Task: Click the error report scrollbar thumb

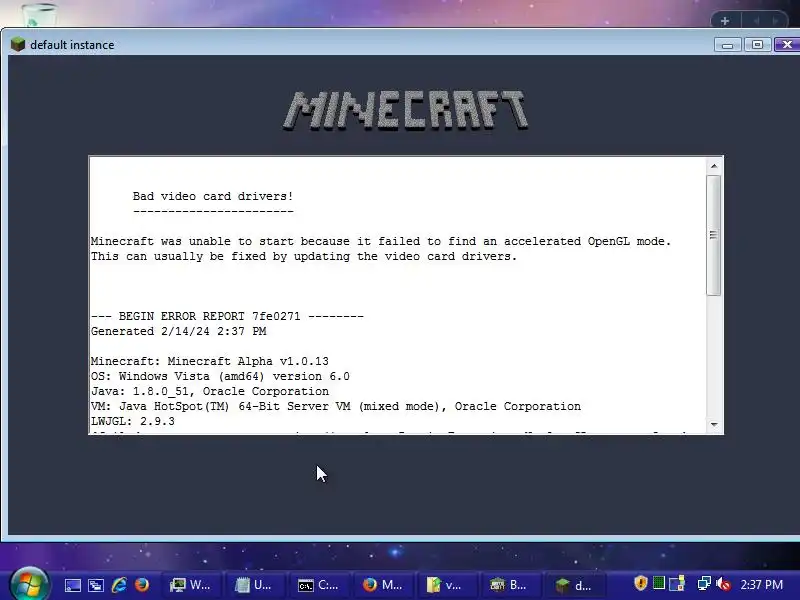Action: pyautogui.click(x=713, y=235)
